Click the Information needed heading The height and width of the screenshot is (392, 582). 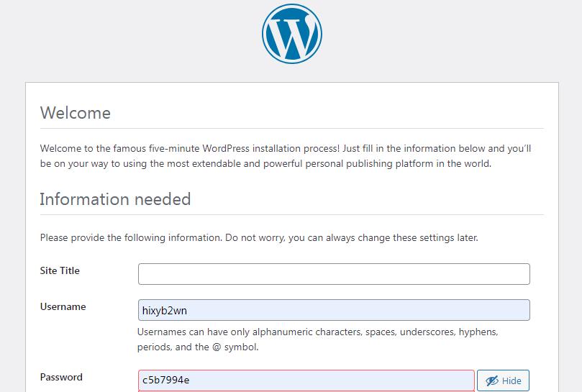point(115,199)
